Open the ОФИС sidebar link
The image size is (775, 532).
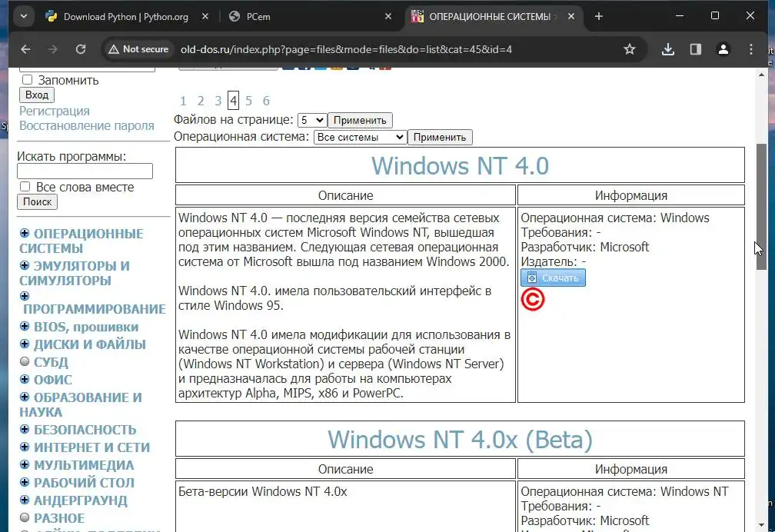pos(53,380)
